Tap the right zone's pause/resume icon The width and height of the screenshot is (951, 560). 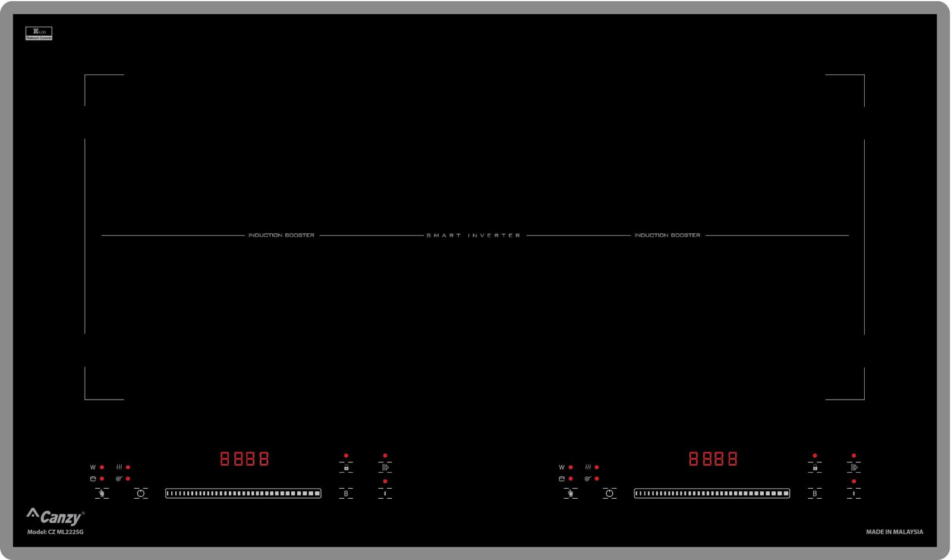[x=854, y=467]
